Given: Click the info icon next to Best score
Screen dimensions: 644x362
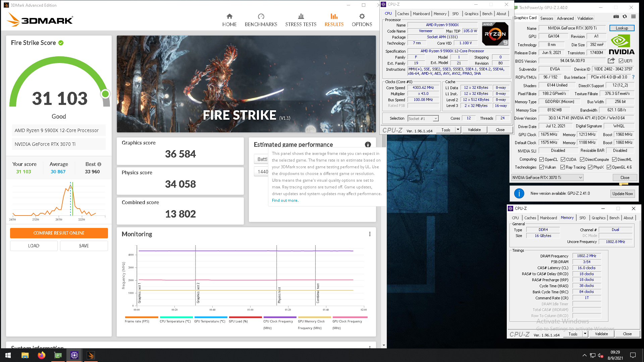Looking at the screenshot, I should pos(99,164).
